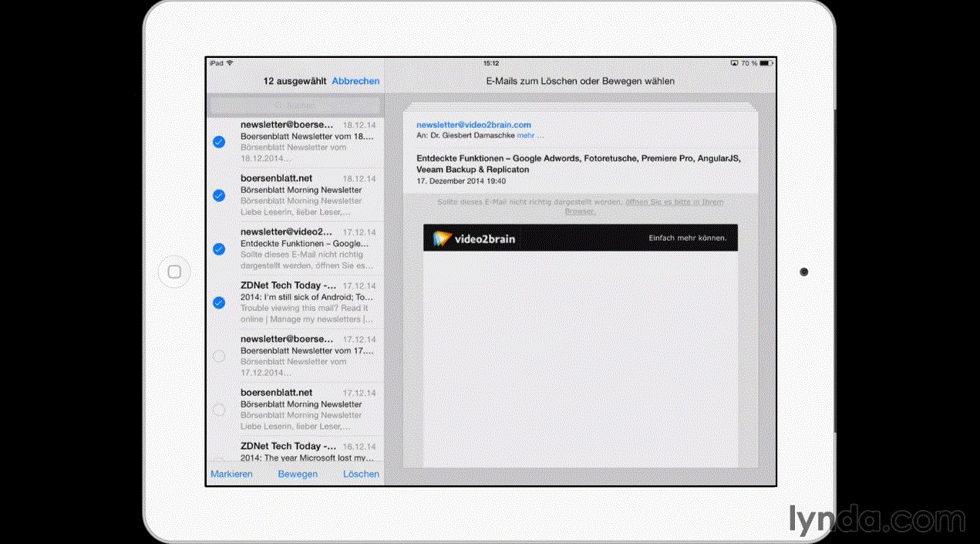Open the sender address newsletter@video2brain.com

tap(473, 124)
